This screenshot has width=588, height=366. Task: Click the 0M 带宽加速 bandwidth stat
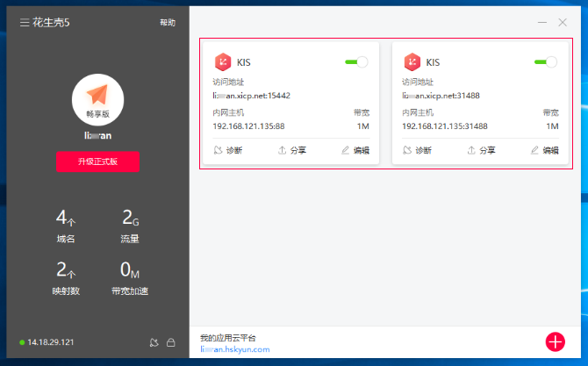pyautogui.click(x=130, y=278)
